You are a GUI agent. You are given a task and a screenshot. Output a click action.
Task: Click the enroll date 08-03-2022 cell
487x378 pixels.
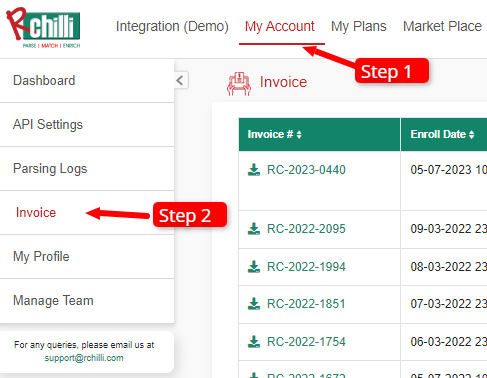tap(444, 267)
